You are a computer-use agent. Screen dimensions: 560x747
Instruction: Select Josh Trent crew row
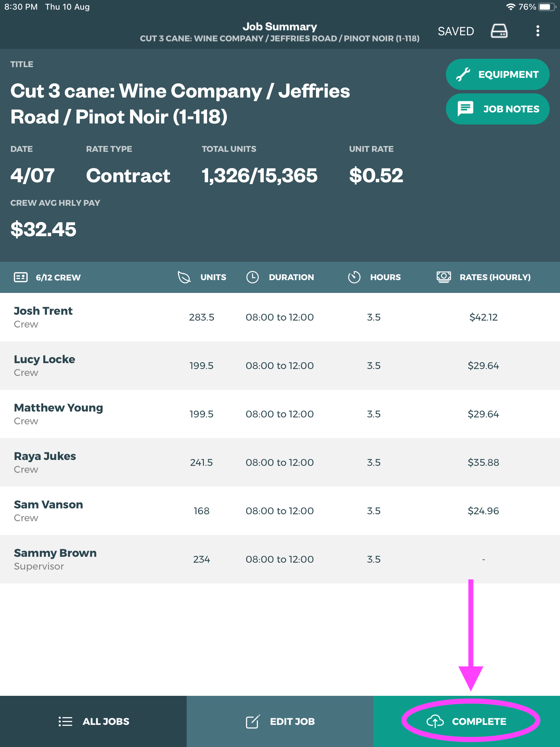pos(280,317)
